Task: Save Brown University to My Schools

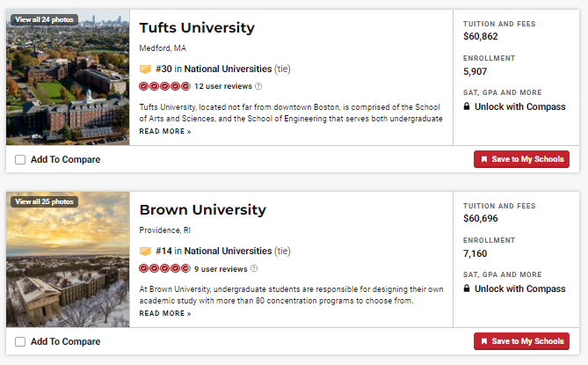Action: tap(521, 341)
